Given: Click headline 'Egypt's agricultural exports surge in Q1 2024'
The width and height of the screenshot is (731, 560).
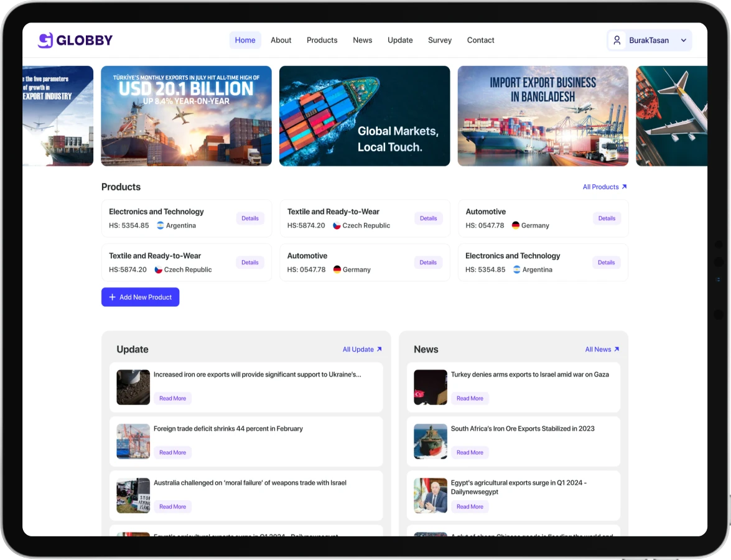Looking at the screenshot, I should (x=518, y=487).
